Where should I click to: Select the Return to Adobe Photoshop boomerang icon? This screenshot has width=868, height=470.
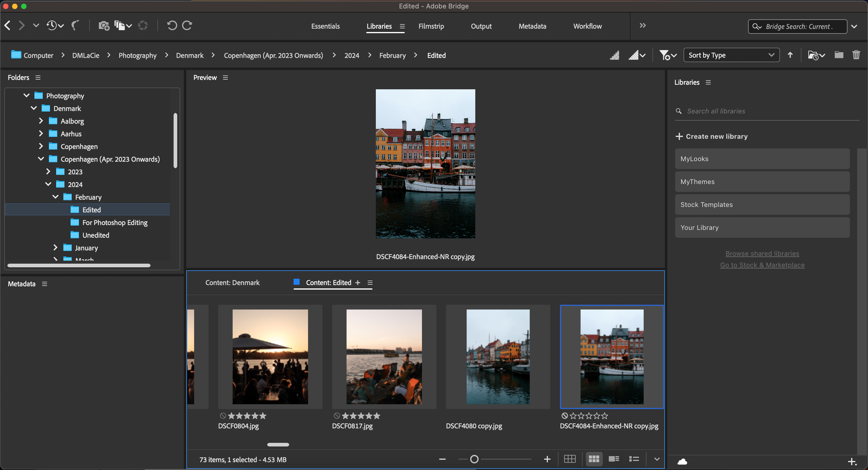(75, 25)
